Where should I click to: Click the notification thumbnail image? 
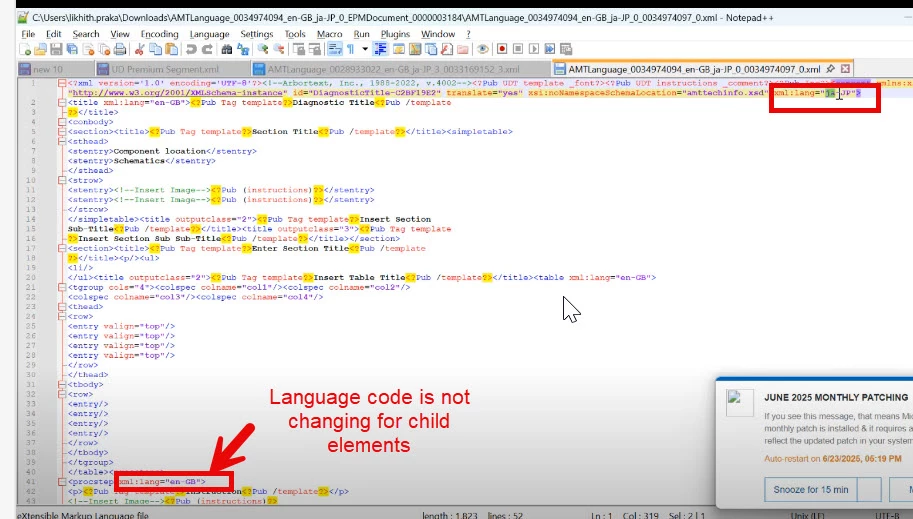(x=739, y=402)
